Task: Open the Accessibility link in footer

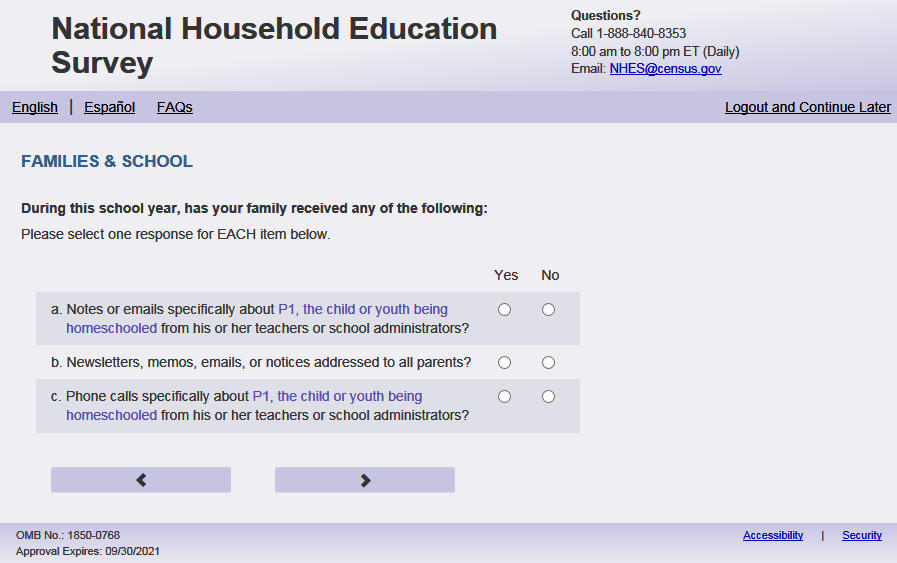Action: click(x=772, y=535)
